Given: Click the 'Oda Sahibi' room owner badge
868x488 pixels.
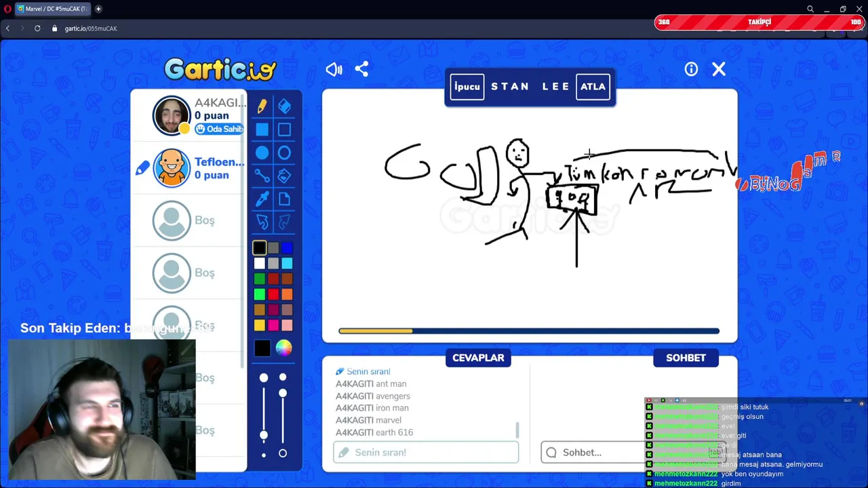Looking at the screenshot, I should (x=219, y=129).
